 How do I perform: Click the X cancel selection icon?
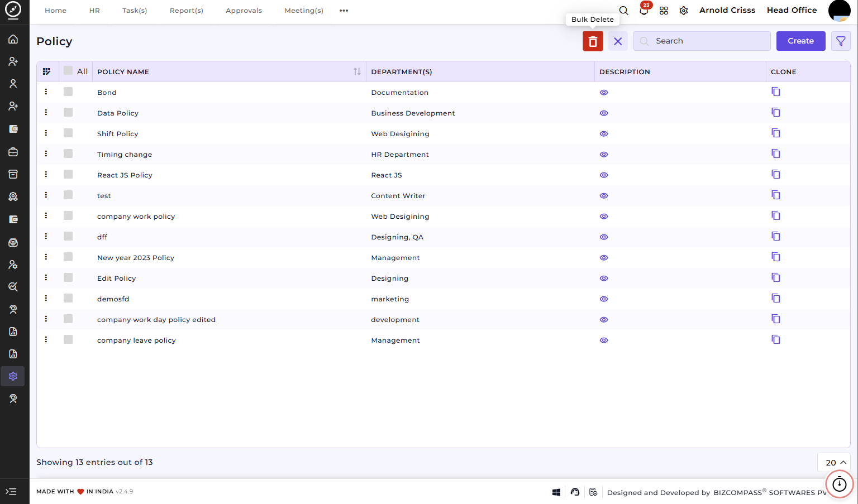[x=618, y=41]
